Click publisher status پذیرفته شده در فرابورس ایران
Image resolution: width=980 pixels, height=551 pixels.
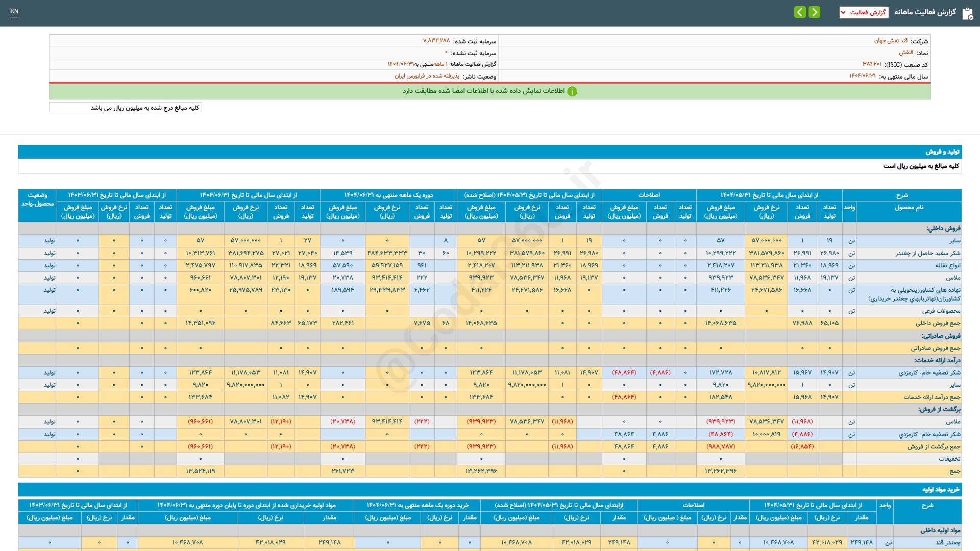[427, 76]
